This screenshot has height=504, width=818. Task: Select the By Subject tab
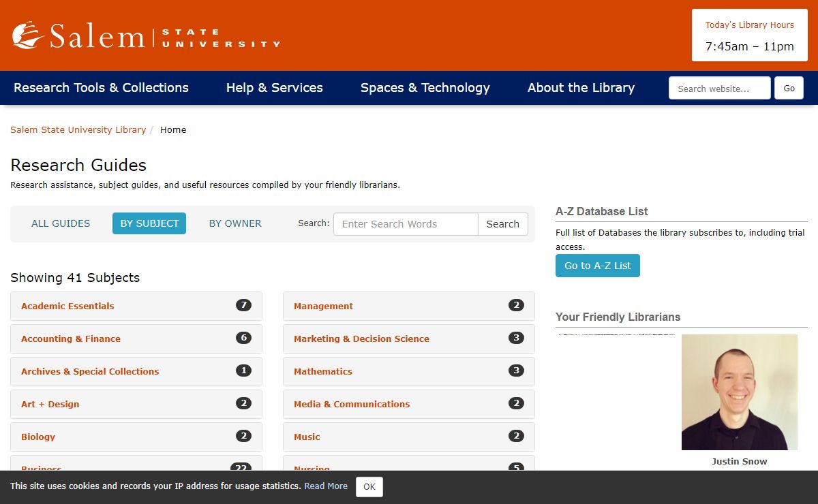pos(149,223)
